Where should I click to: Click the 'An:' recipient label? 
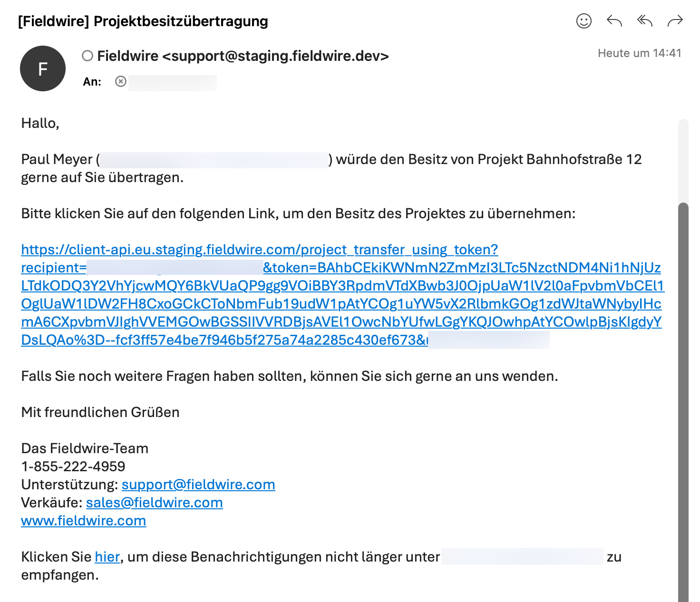92,82
